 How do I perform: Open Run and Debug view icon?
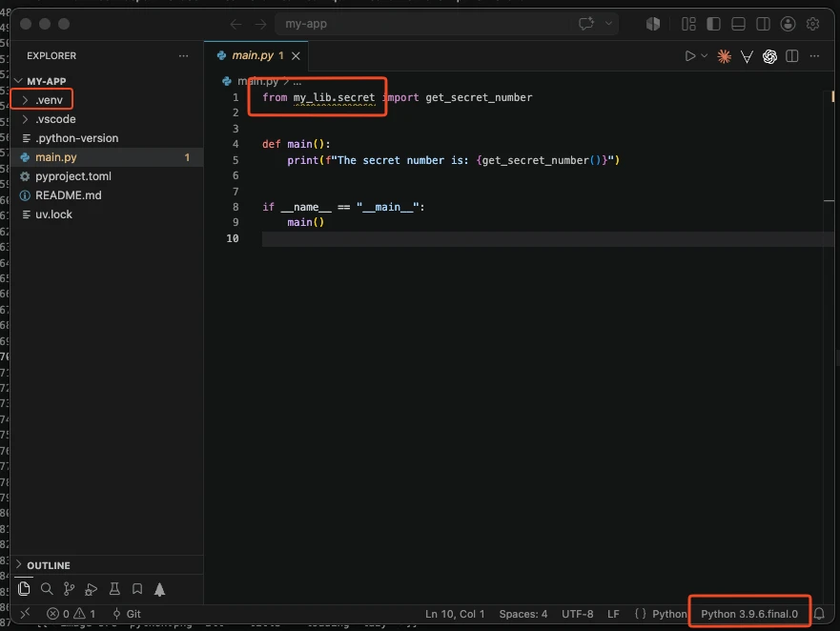pyautogui.click(x=92, y=589)
